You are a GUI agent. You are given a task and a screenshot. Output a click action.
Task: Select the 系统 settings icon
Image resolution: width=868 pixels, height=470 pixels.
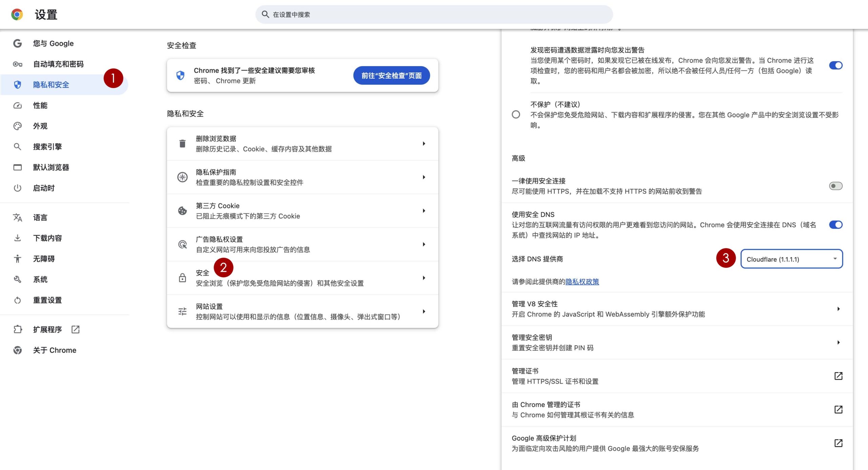[x=18, y=279]
